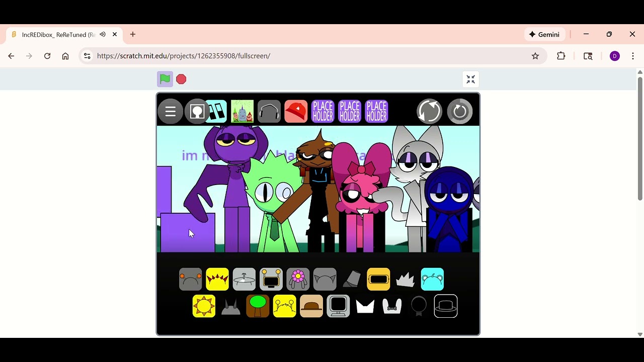Focus the address bar with the Scratch URL
Screen dimensions: 644x362
[312, 56]
